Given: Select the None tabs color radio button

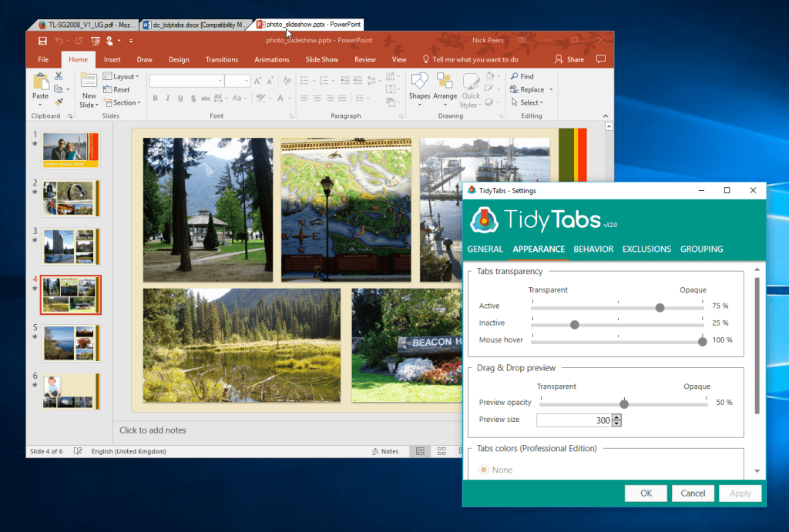Looking at the screenshot, I should (x=485, y=470).
